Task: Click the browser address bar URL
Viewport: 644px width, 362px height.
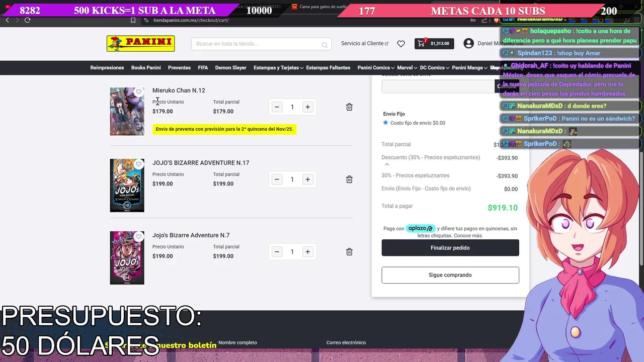Action: pyautogui.click(x=191, y=20)
